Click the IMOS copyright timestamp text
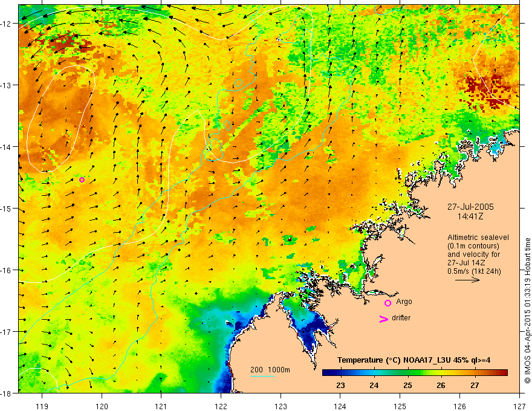532x411 pixels. 528,311
